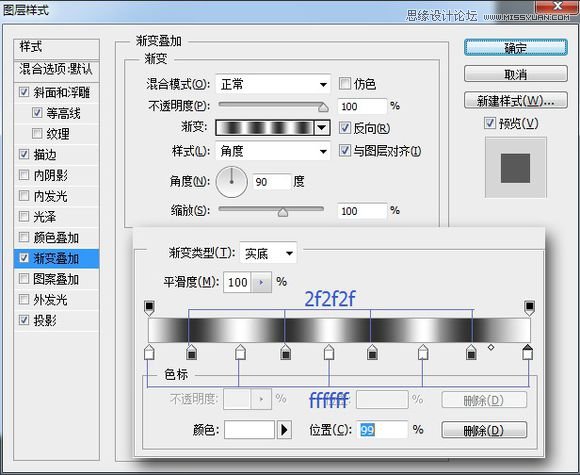The image size is (580, 475).
Task: Toggle 渐变叠加 gradient overlay checkbox
Action: [24, 257]
